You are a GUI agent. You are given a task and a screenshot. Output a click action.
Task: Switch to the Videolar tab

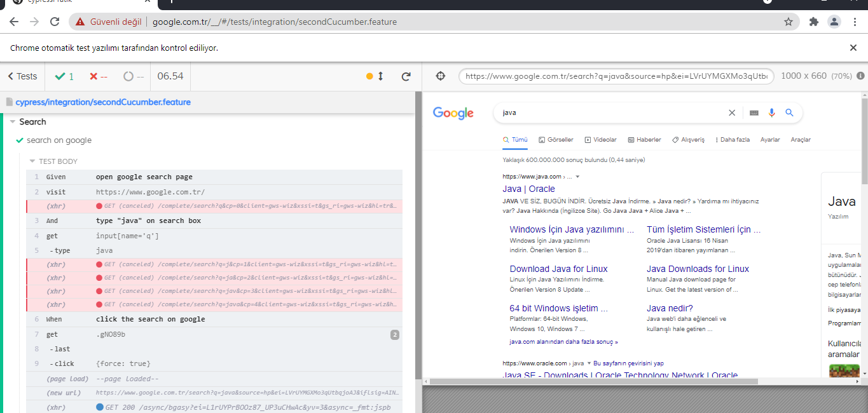[x=601, y=140]
